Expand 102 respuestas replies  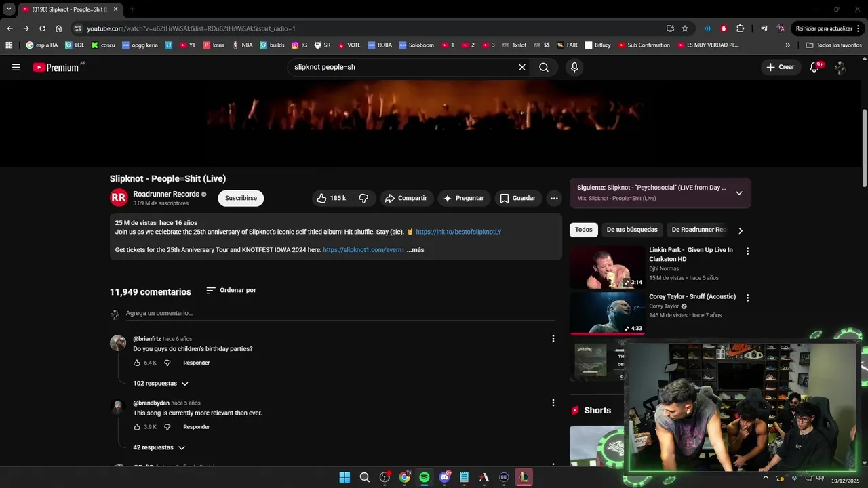coord(161,384)
